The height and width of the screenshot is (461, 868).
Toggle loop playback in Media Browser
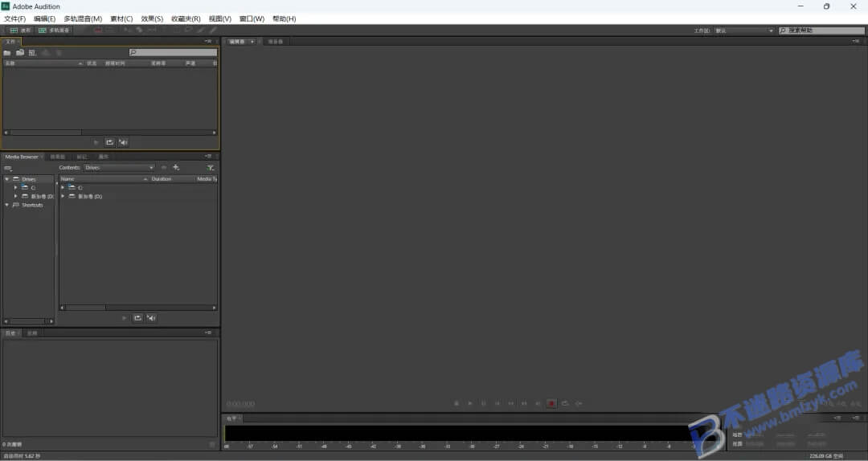[137, 318]
